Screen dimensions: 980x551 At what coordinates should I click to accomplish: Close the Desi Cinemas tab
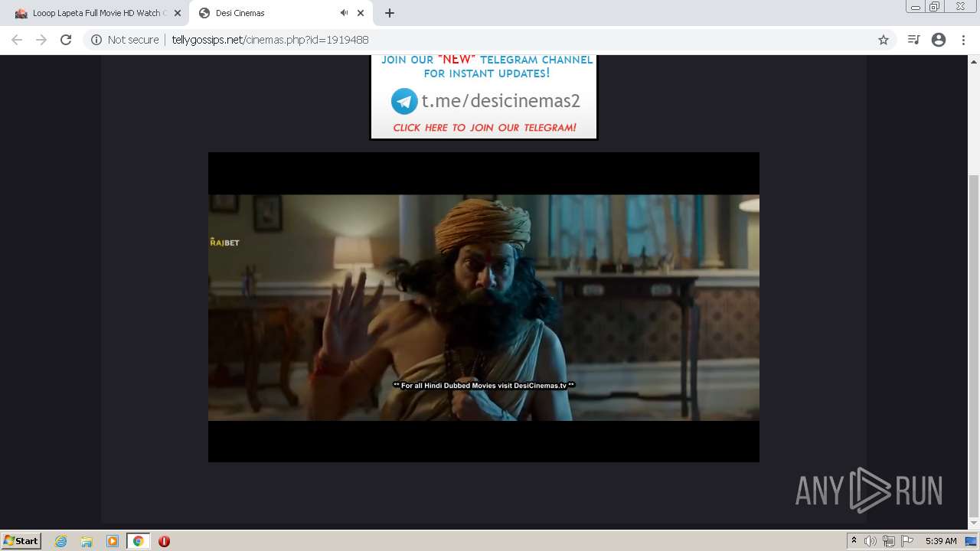360,13
